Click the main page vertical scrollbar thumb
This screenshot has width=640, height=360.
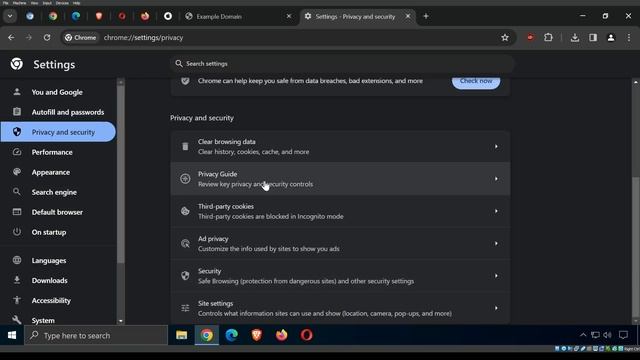tap(636, 247)
